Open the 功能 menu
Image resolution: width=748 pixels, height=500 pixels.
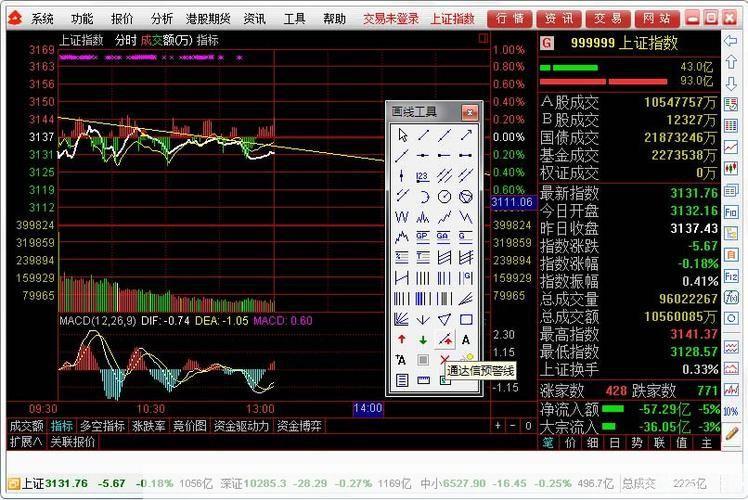82,19
